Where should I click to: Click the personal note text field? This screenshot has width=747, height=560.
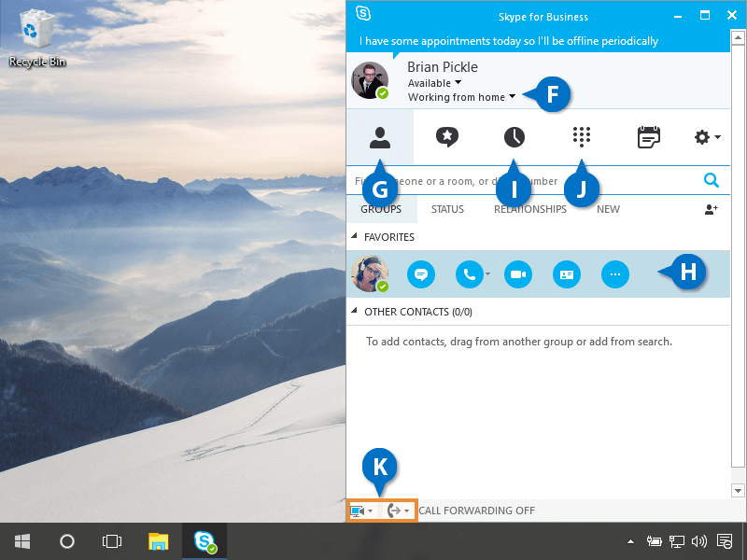(509, 41)
